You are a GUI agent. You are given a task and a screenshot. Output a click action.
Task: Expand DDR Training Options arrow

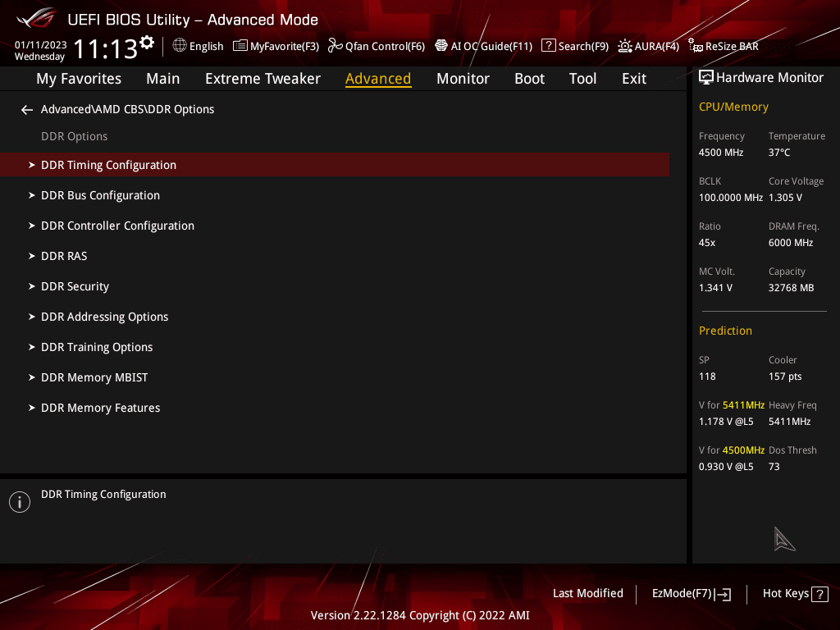[x=32, y=347]
